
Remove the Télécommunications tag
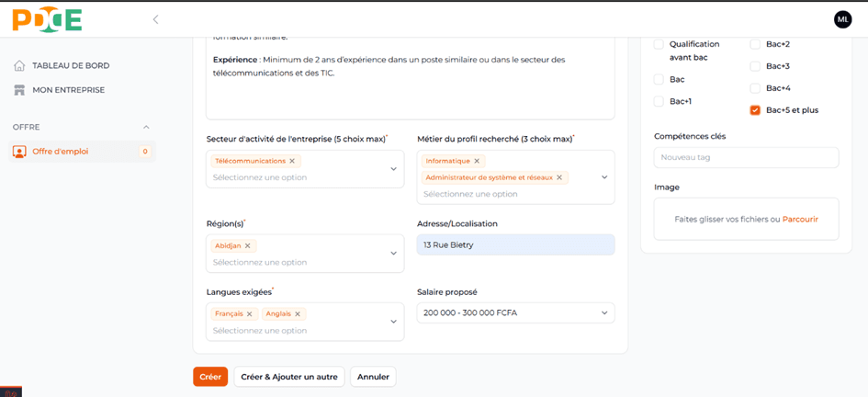point(292,161)
